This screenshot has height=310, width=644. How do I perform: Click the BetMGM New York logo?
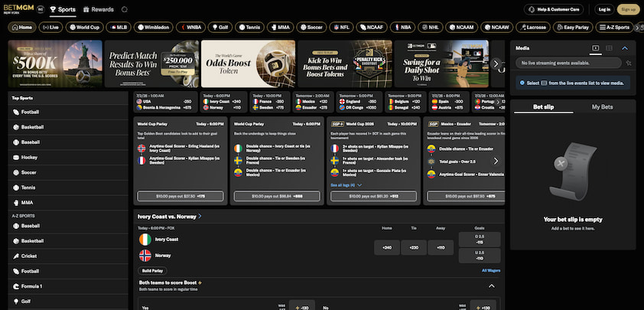pyautogui.click(x=18, y=9)
